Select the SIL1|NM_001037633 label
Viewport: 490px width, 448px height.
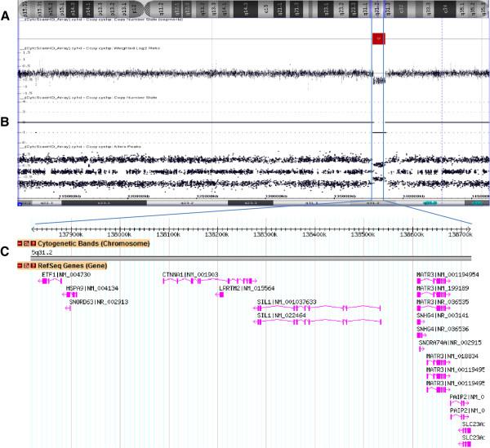tap(287, 302)
